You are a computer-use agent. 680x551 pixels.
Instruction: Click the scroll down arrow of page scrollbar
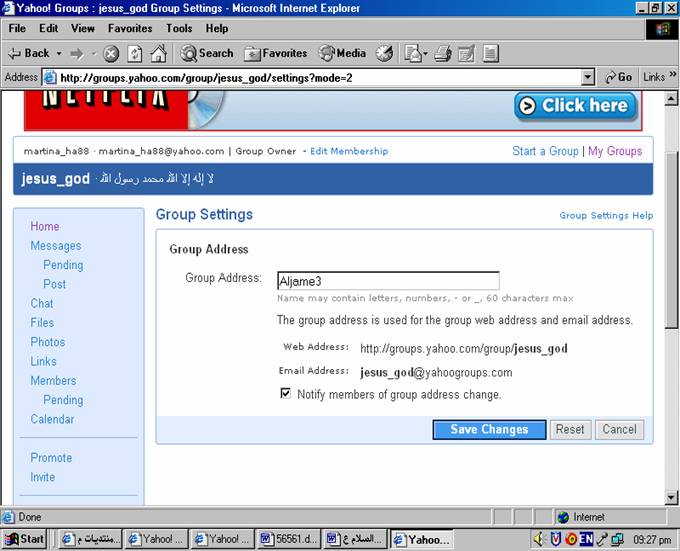(671, 497)
